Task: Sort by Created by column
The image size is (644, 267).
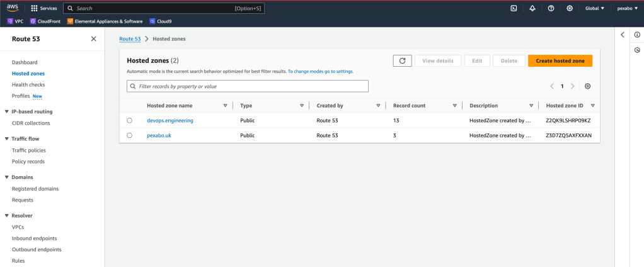Action: point(378,105)
